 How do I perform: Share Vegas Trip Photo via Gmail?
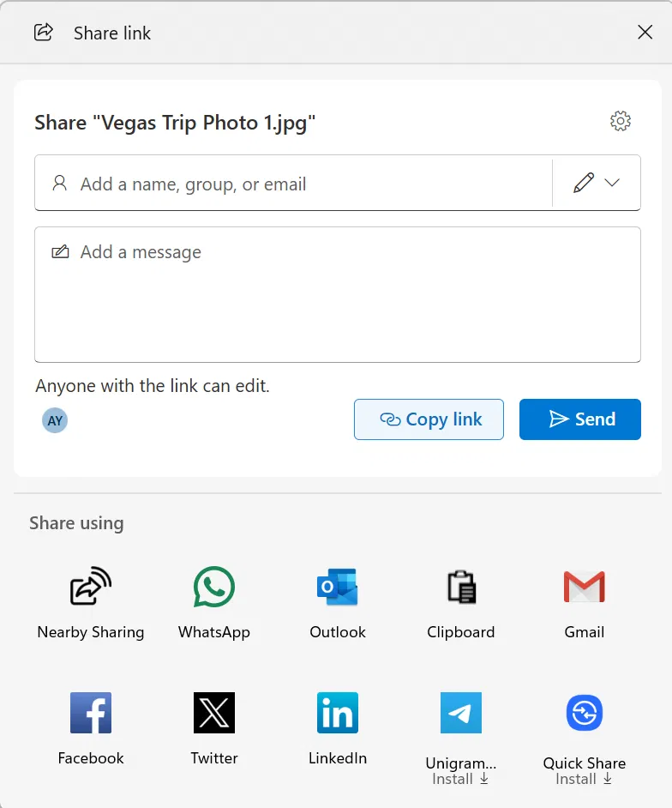[x=584, y=600]
